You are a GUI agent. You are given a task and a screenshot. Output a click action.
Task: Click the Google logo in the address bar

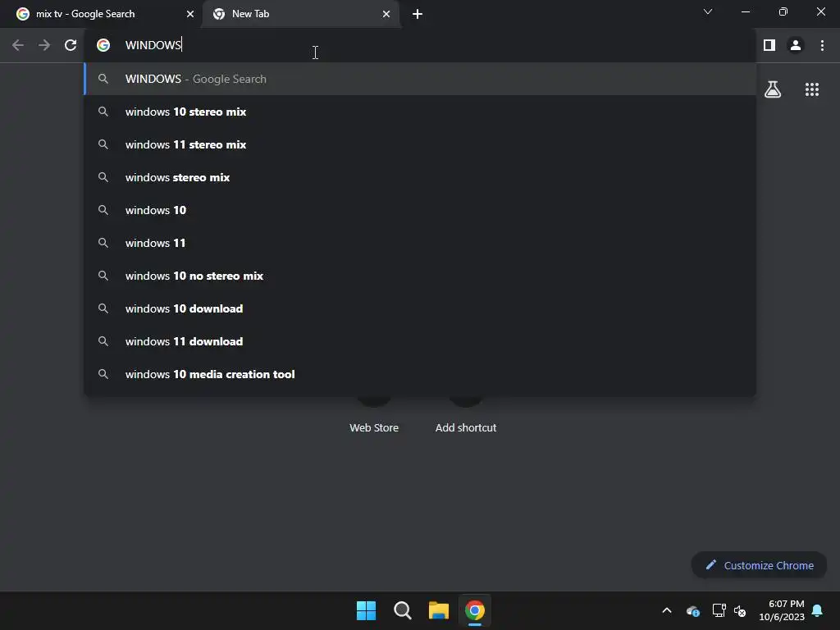(103, 45)
